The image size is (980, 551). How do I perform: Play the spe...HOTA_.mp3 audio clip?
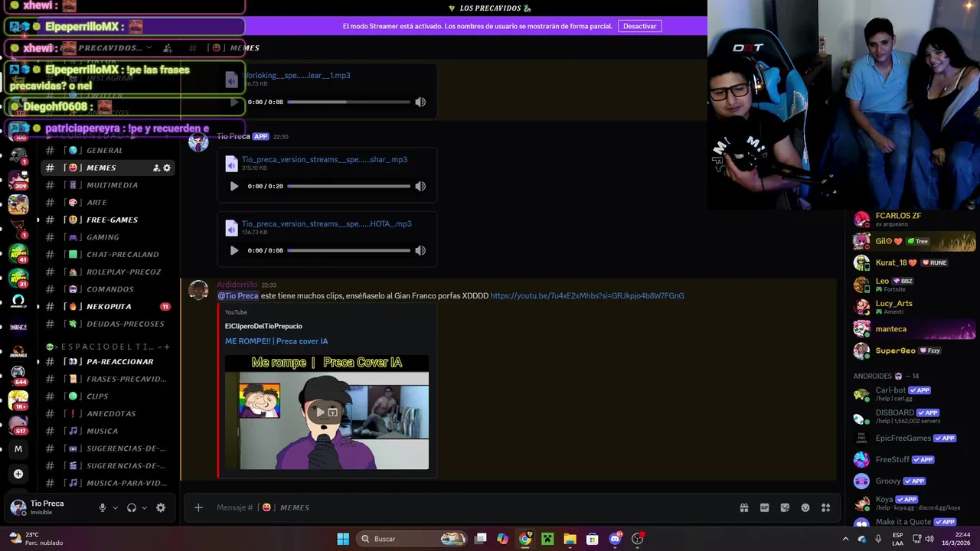[x=234, y=250]
